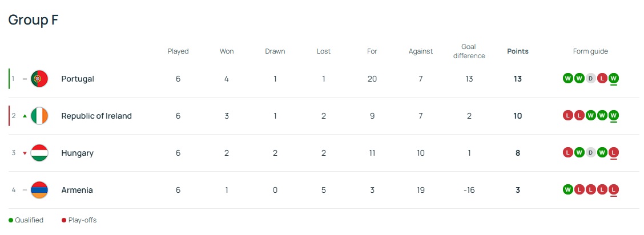Viewport: 644px width, 235px height.
Task: Click the Portugal flag icon
Action: (x=39, y=79)
